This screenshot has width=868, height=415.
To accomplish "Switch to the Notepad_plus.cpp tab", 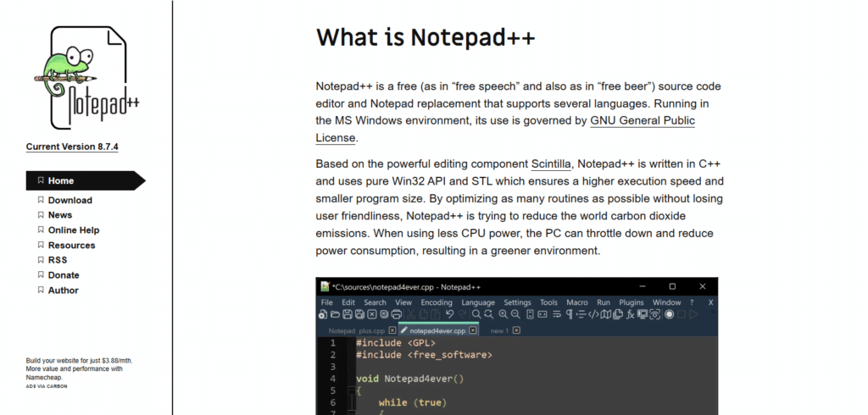I will pos(357,331).
